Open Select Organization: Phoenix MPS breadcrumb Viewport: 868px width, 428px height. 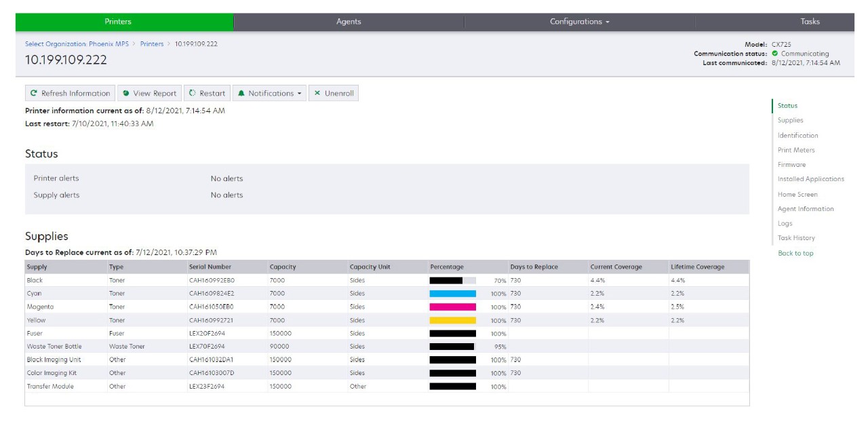pyautogui.click(x=77, y=44)
